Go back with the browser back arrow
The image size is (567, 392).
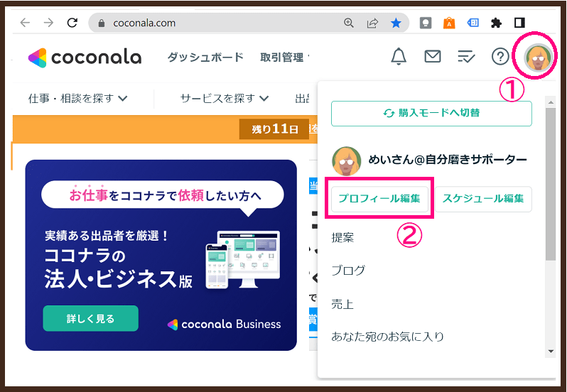coord(25,23)
